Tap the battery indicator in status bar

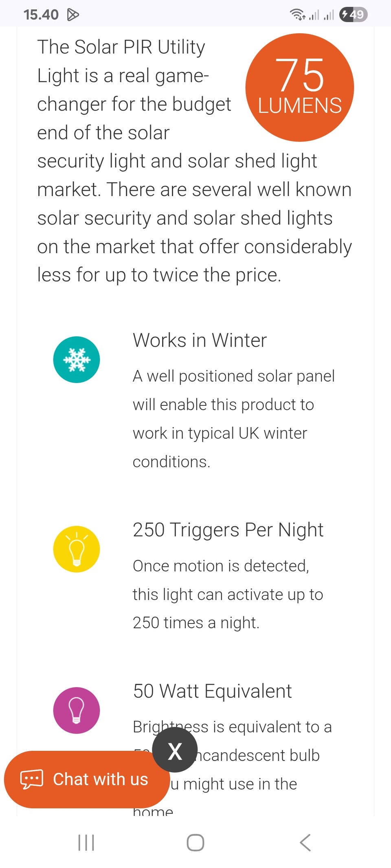[x=353, y=15]
